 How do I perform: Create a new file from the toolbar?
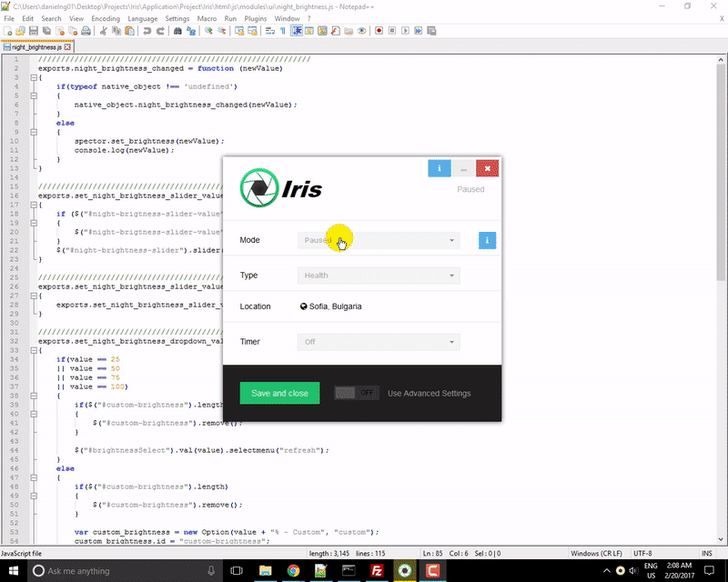pyautogui.click(x=8, y=31)
